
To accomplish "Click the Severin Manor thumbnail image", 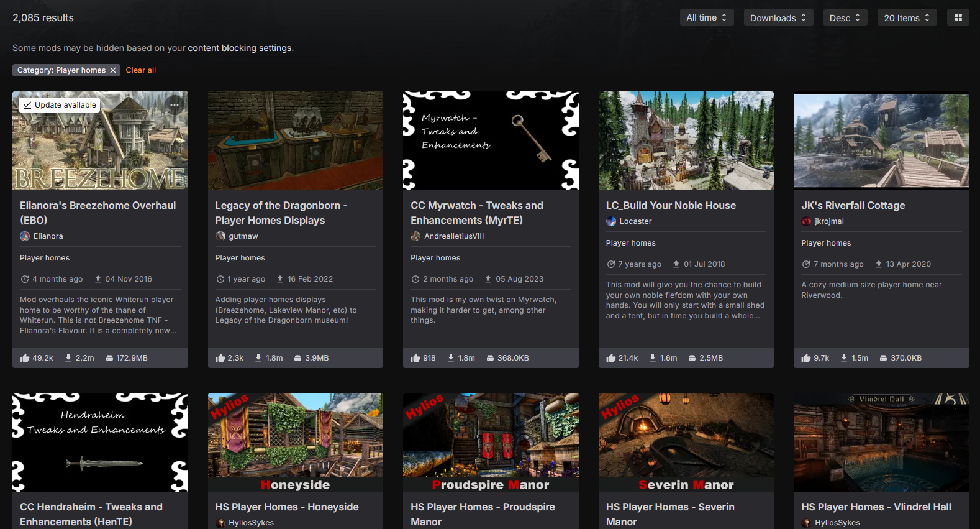I will (x=686, y=443).
